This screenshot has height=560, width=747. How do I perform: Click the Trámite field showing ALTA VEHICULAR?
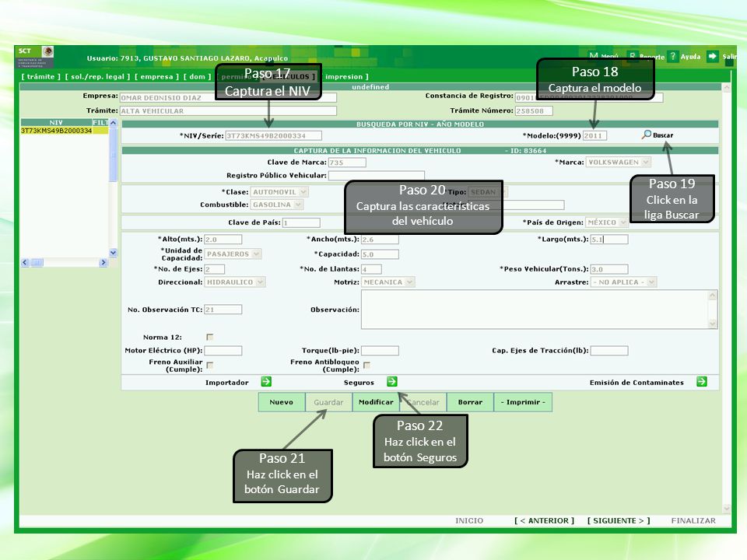[228, 111]
